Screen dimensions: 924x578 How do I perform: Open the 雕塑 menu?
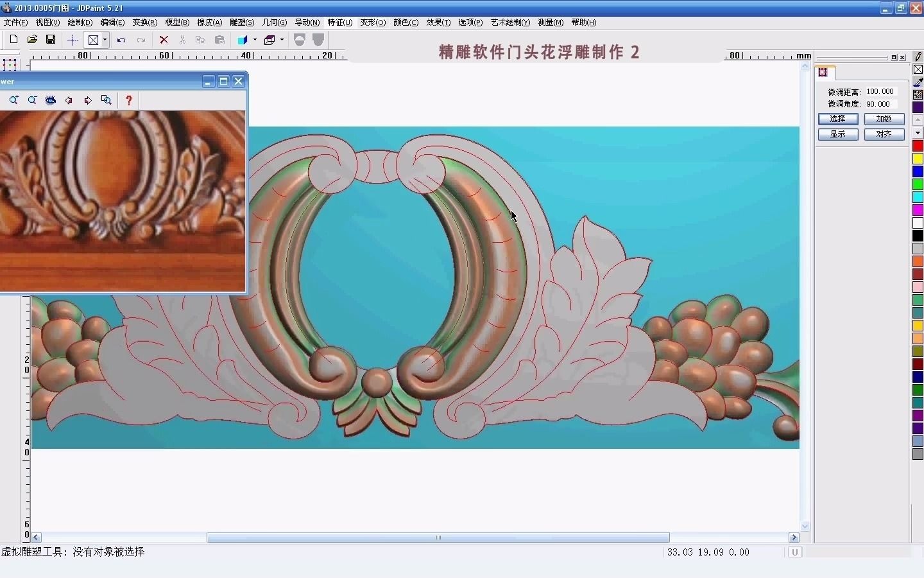pos(241,22)
